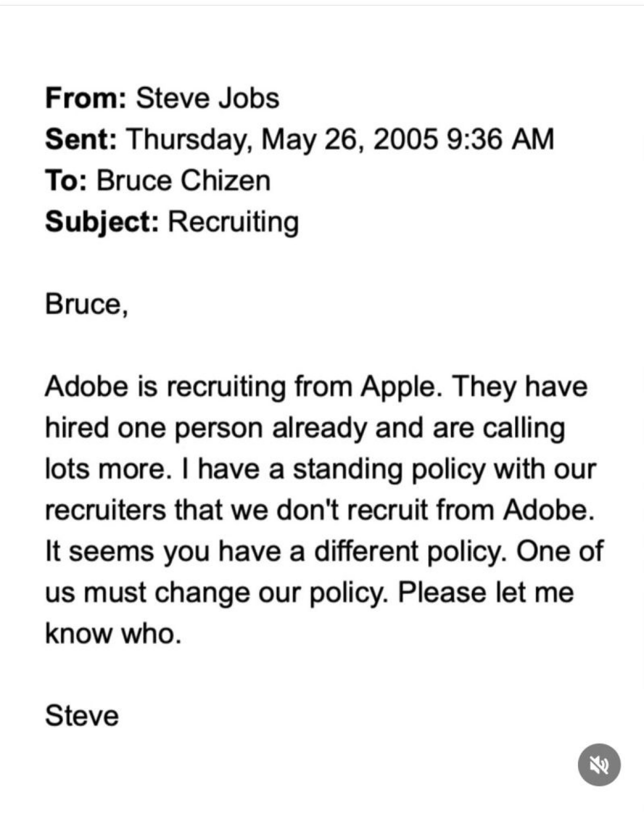Click the words "Please let me"
This screenshot has width=644, height=816.
(x=486, y=592)
